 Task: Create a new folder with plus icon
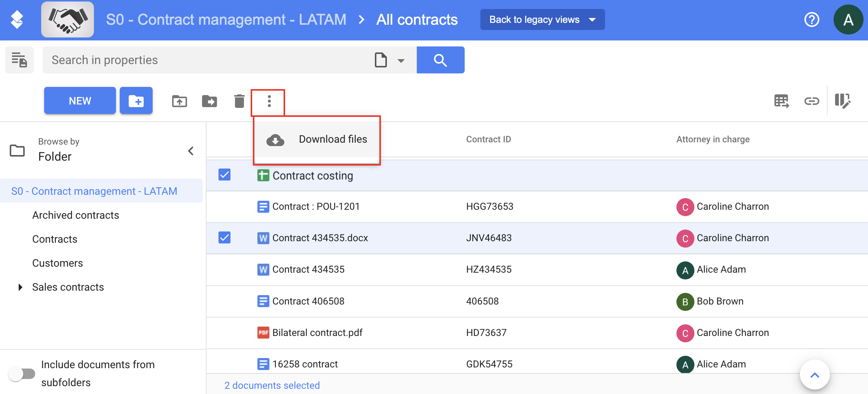pyautogui.click(x=136, y=101)
